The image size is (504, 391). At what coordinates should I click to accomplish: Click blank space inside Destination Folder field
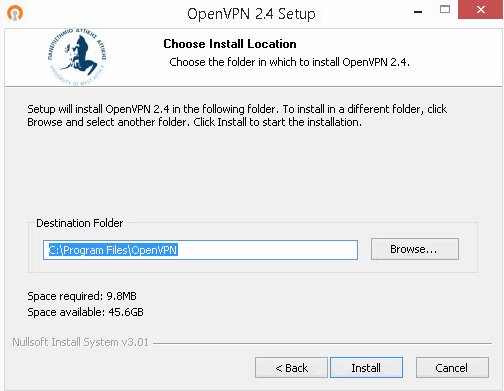[x=267, y=250]
